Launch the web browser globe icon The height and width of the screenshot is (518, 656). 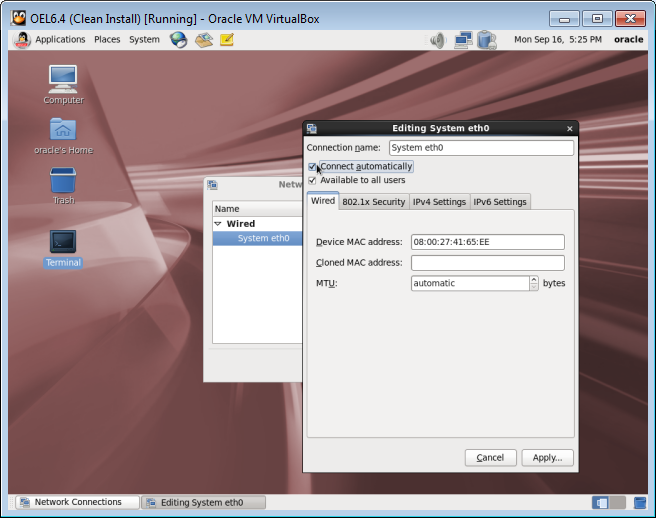tap(179, 40)
